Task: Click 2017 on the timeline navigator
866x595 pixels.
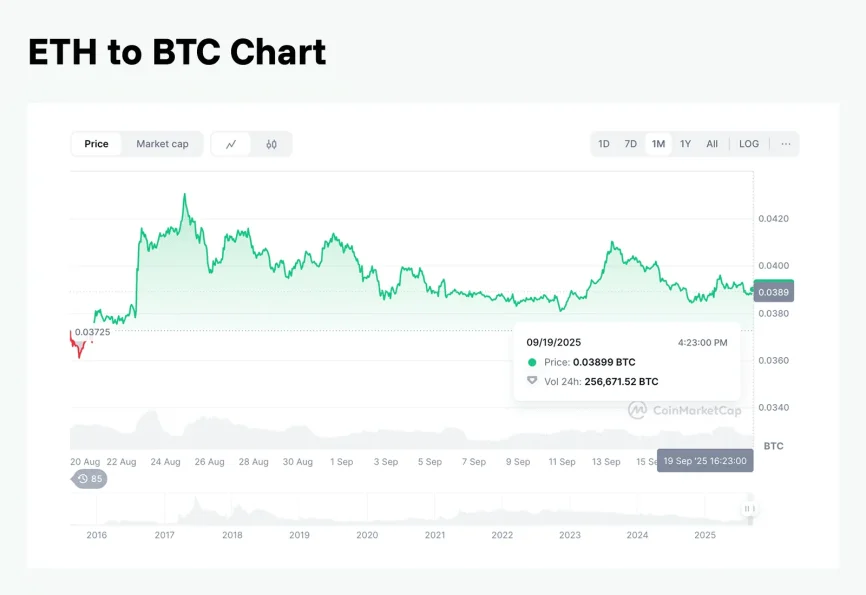Action: pyautogui.click(x=165, y=535)
